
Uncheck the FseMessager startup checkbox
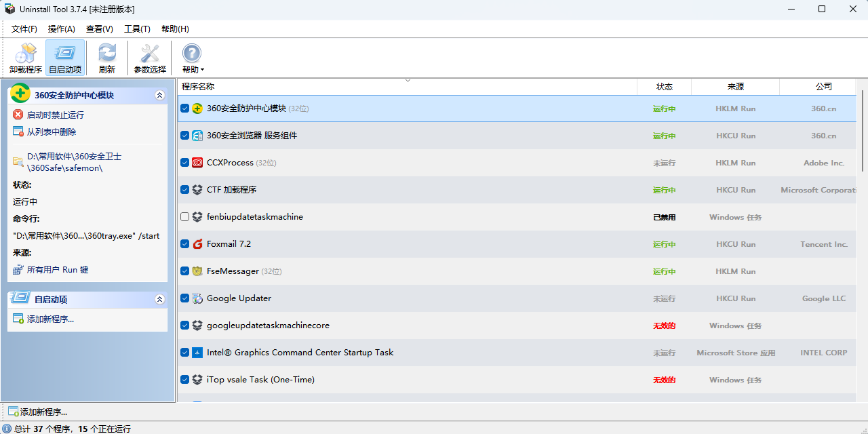[x=185, y=271]
